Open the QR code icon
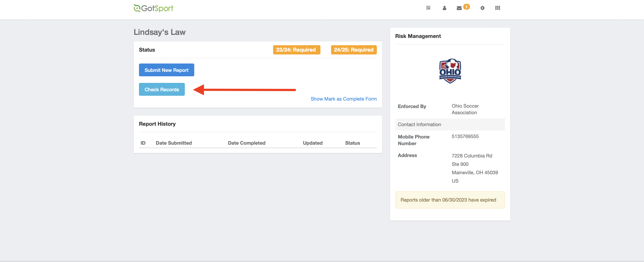This screenshot has width=644, height=262. (x=428, y=8)
